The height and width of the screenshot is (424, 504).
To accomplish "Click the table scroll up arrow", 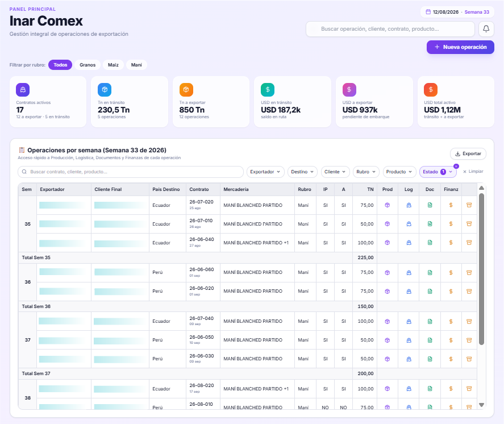I will pyautogui.click(x=481, y=188).
